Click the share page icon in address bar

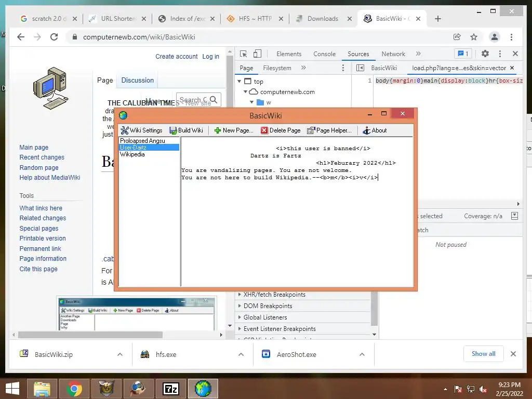pos(457,37)
